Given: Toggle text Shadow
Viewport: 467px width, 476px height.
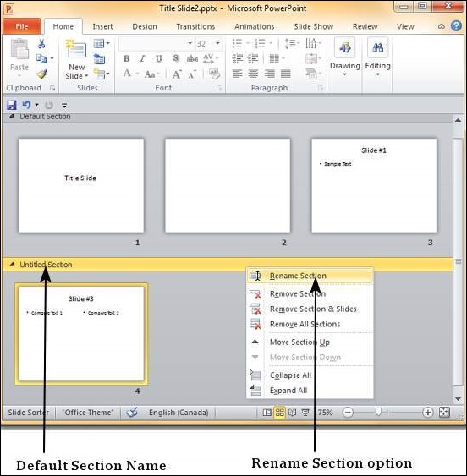Looking at the screenshot, I should (x=175, y=58).
